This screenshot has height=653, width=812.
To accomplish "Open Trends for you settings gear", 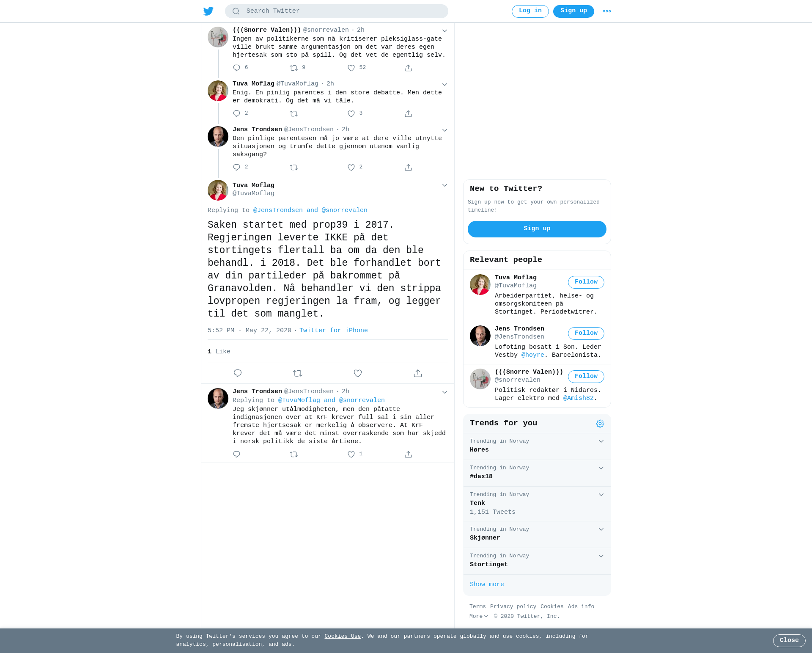I will pos(600,424).
